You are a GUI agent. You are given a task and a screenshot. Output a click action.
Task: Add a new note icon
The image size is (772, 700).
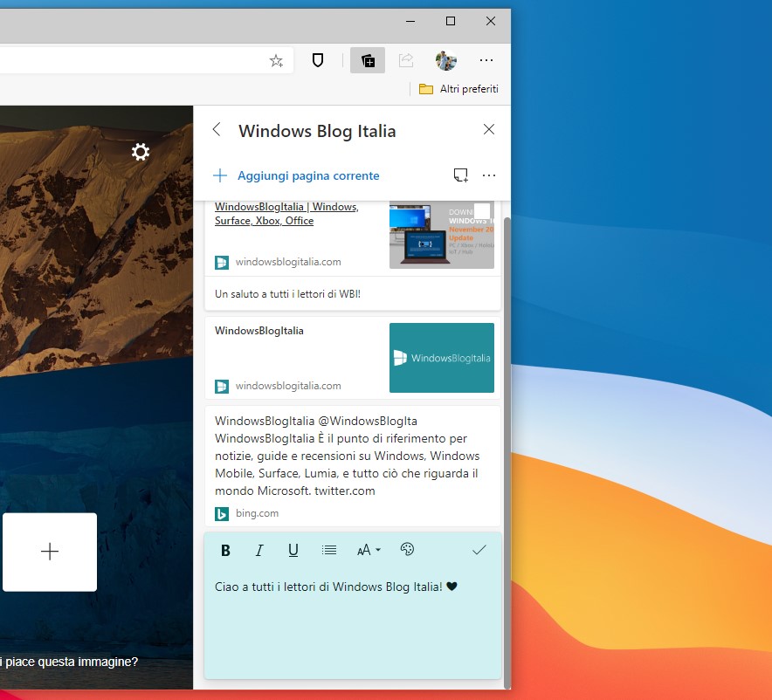tap(461, 175)
